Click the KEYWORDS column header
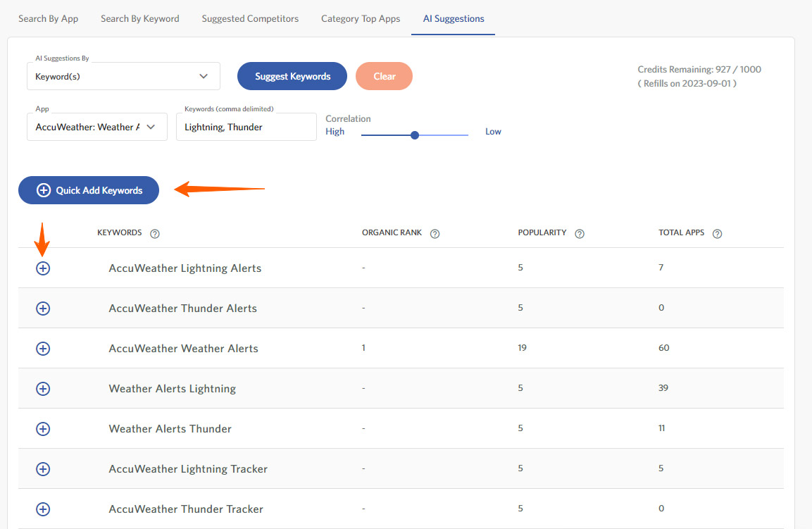The width and height of the screenshot is (812, 529). click(x=120, y=232)
